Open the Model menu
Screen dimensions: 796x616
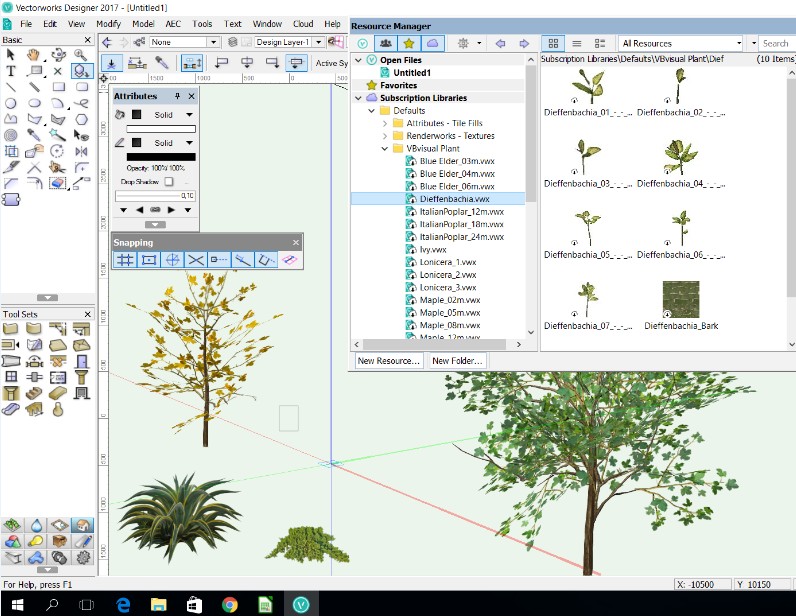[143, 24]
